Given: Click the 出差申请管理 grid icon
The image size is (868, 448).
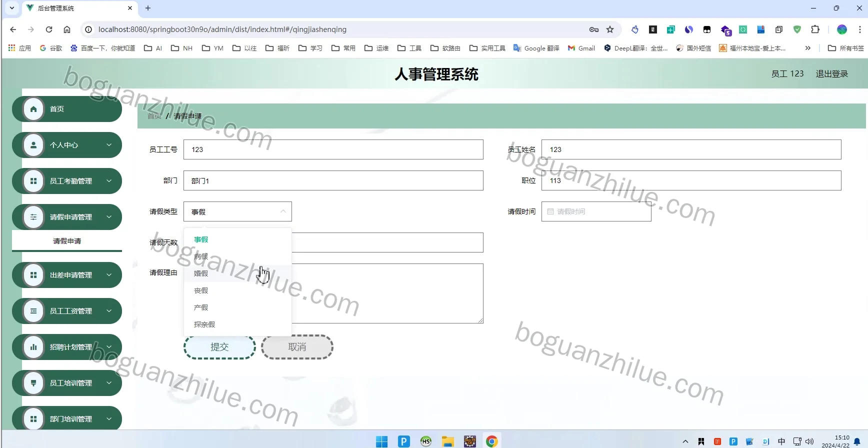Looking at the screenshot, I should pos(33,275).
